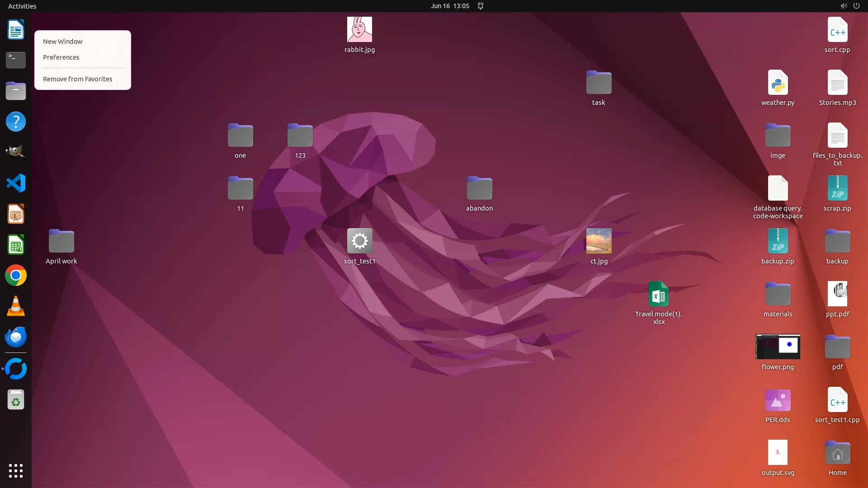Open Thunderbird mail dock icon
Image resolution: width=868 pixels, height=488 pixels.
16,337
